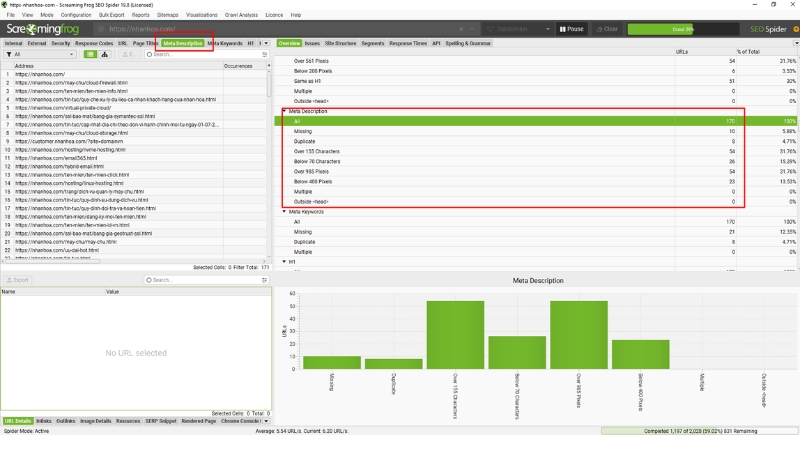This screenshot has width=800, height=450.
Task: Switch to the Rendered Page tab
Action: pyautogui.click(x=199, y=421)
